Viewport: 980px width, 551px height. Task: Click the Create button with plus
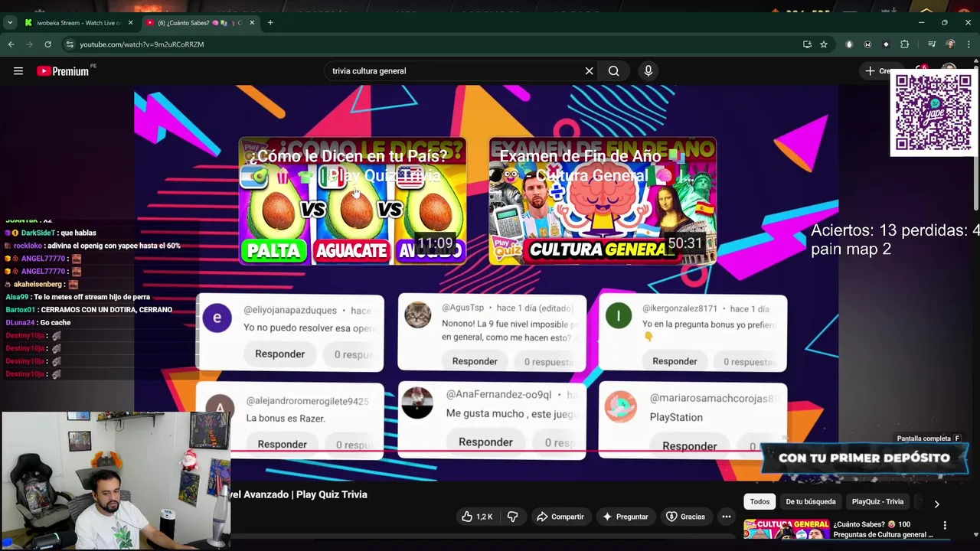(877, 71)
